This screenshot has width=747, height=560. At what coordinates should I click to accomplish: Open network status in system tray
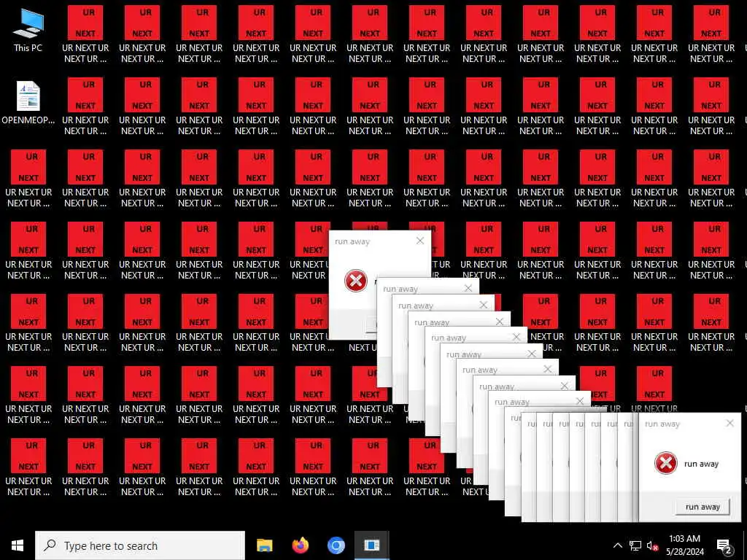(635, 546)
